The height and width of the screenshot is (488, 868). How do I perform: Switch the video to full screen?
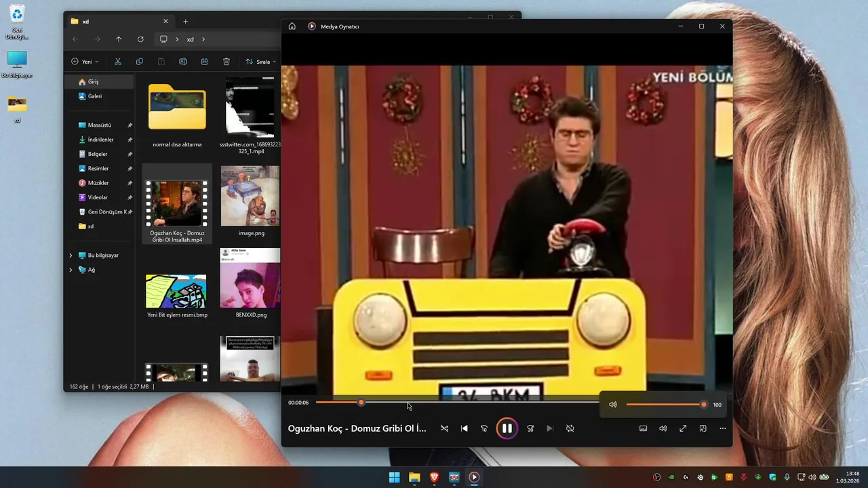[x=683, y=428]
